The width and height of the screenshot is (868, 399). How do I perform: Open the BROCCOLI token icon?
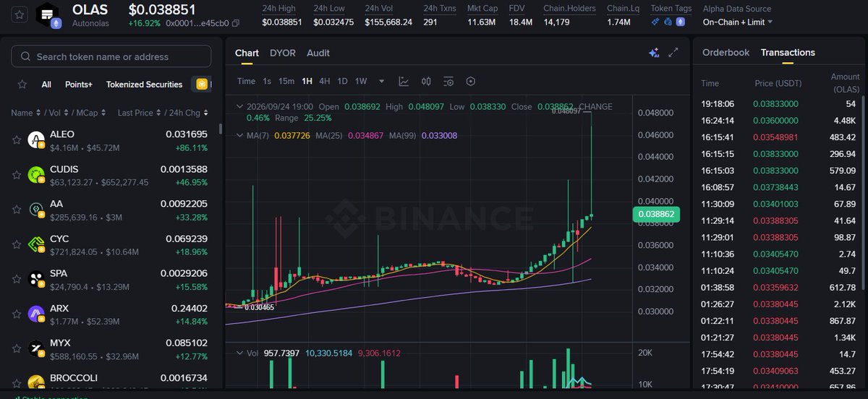click(36, 382)
